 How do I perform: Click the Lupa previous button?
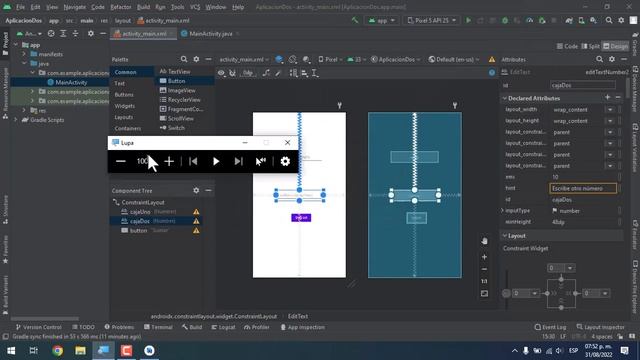[193, 161]
